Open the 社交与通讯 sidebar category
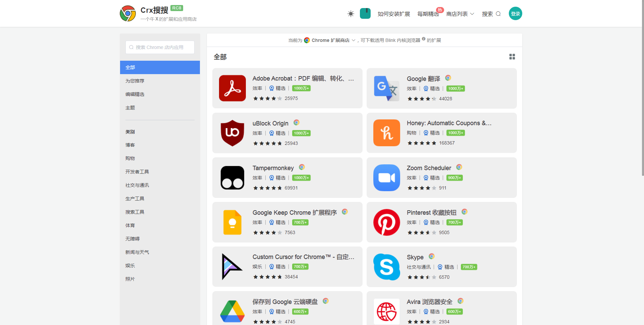This screenshot has height=325, width=644. 137,185
